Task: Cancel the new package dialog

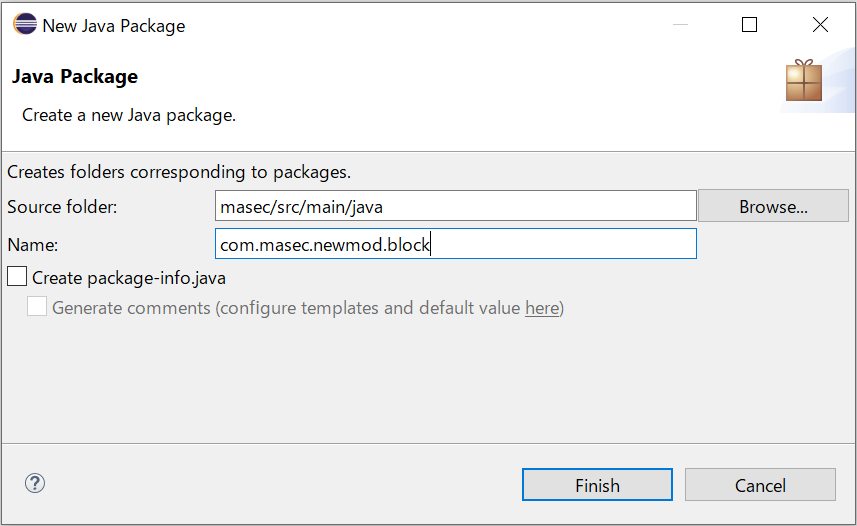Action: 760,484
